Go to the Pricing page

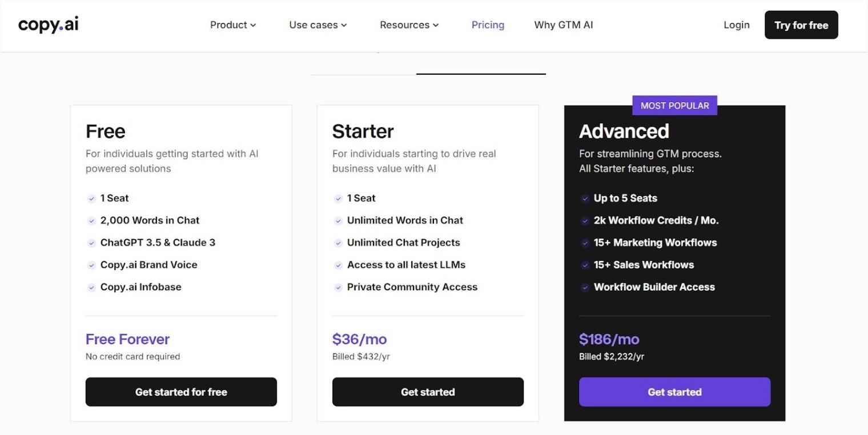[x=488, y=25]
